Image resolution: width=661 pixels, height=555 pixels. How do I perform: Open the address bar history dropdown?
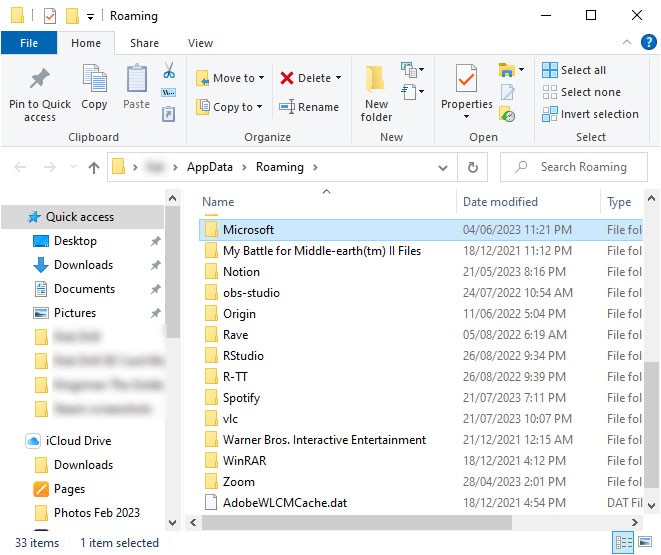pyautogui.click(x=443, y=168)
